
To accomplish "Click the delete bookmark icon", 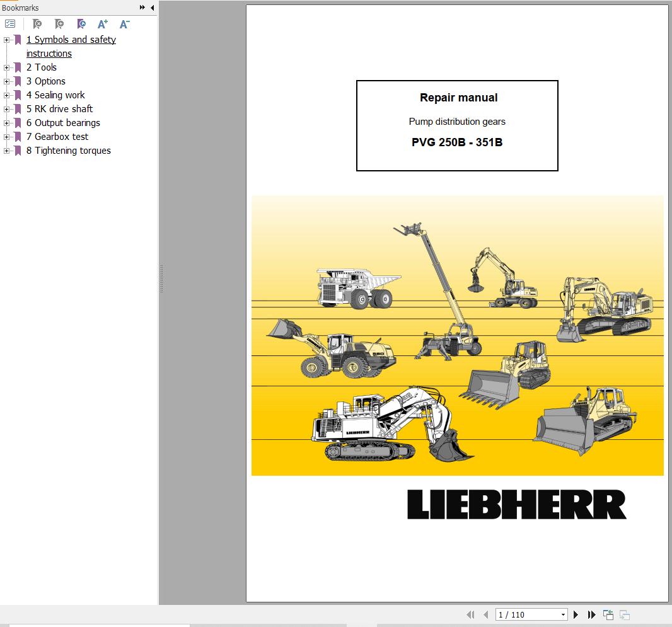I will click(x=37, y=24).
